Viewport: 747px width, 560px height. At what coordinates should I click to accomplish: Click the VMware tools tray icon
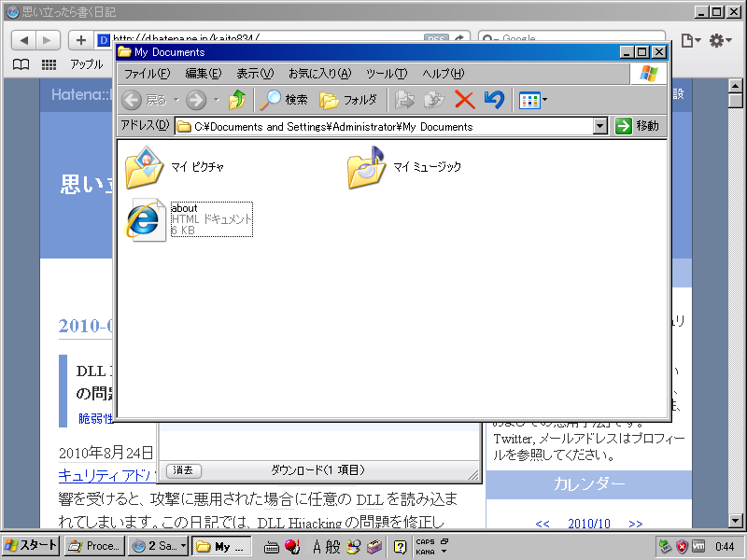pos(698,546)
